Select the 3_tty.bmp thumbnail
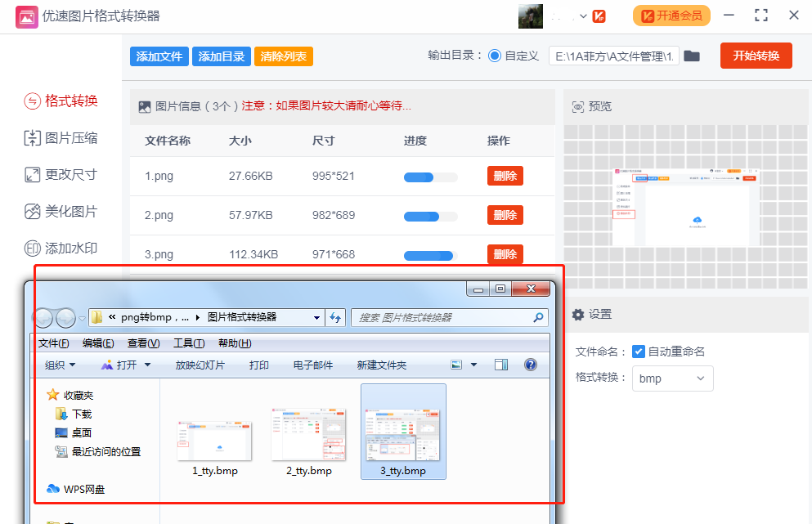This screenshot has height=524, width=812. pyautogui.click(x=403, y=432)
